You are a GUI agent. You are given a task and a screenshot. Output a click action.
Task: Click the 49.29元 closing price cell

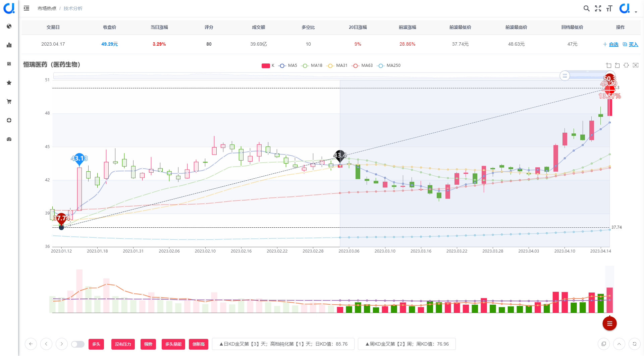tap(110, 44)
